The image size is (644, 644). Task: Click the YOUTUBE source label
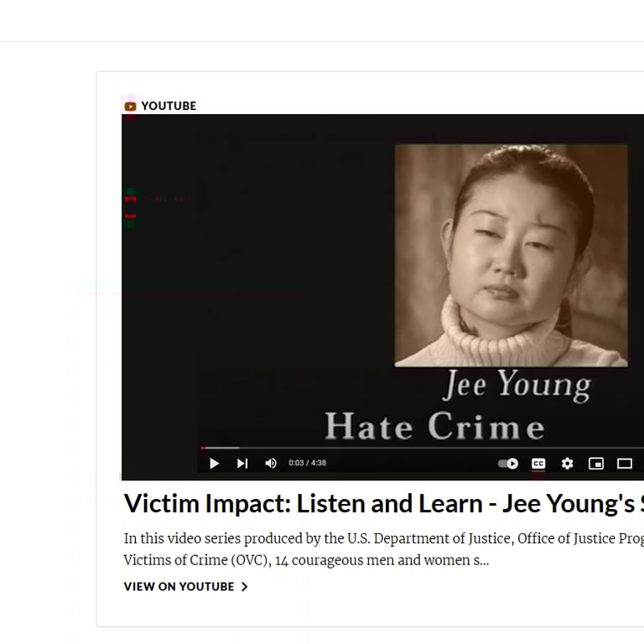[x=169, y=106]
